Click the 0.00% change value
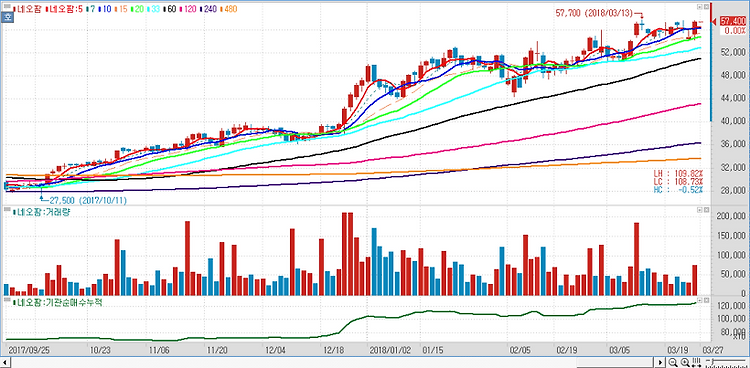Viewport: 750px width, 368px height. coord(734,31)
